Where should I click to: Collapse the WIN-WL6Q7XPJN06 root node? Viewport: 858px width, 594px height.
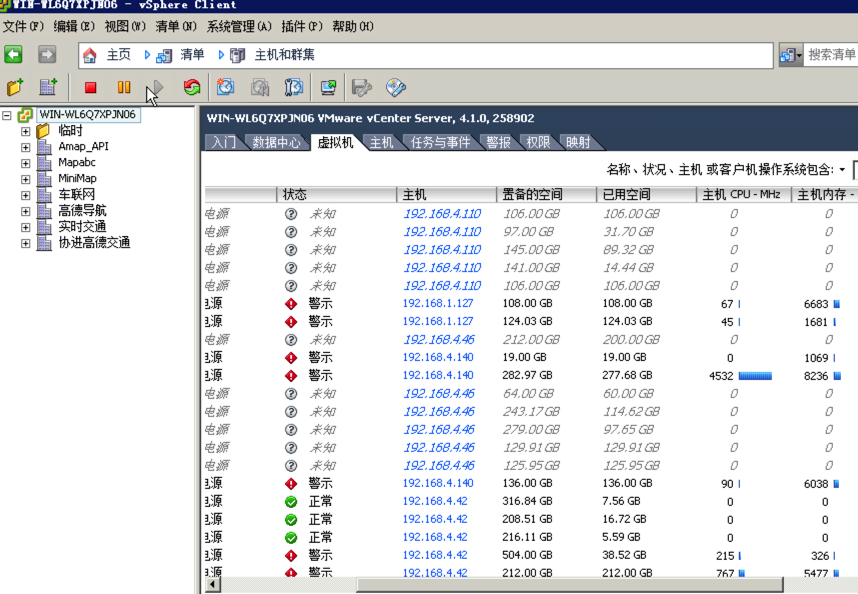click(x=7, y=115)
